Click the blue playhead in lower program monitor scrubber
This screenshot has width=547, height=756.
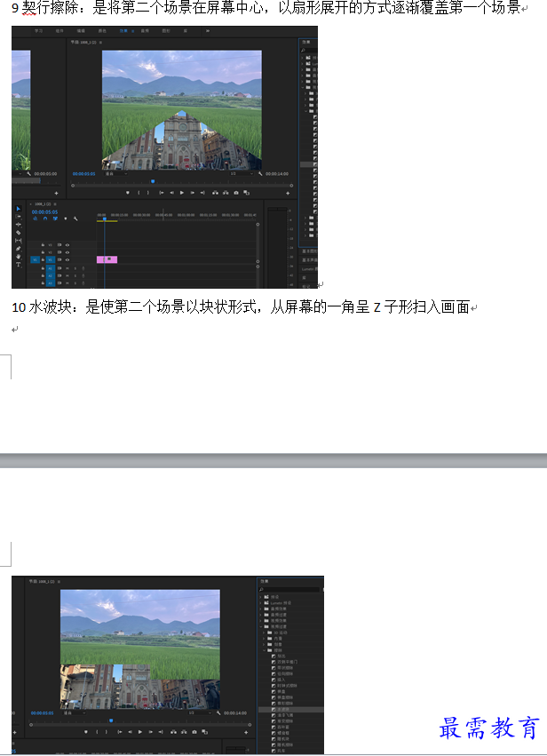111,720
